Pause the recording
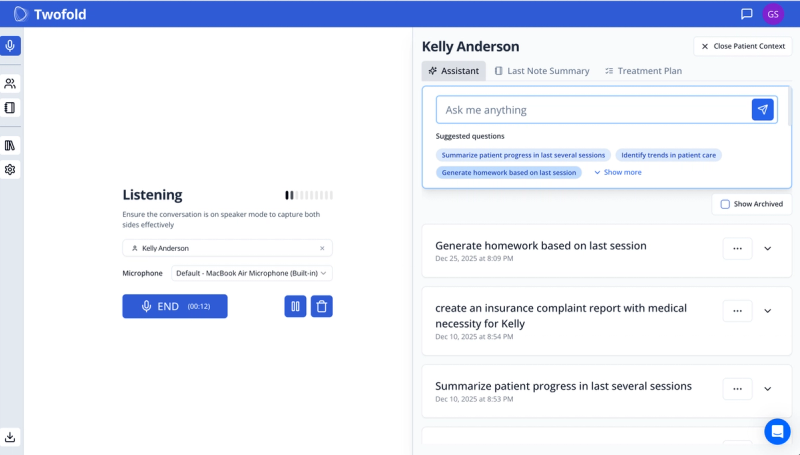 pyautogui.click(x=295, y=307)
